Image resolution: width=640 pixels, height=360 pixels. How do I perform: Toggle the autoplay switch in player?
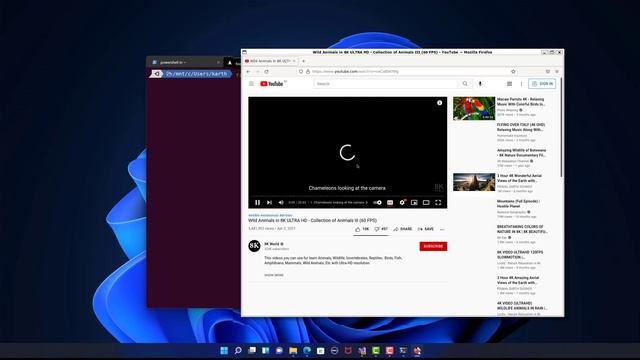378,202
